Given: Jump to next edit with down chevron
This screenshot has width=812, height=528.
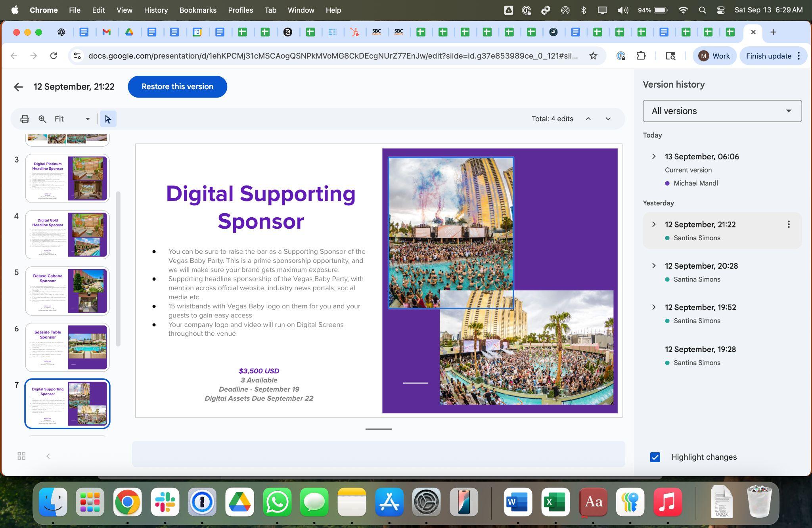Looking at the screenshot, I should [608, 119].
